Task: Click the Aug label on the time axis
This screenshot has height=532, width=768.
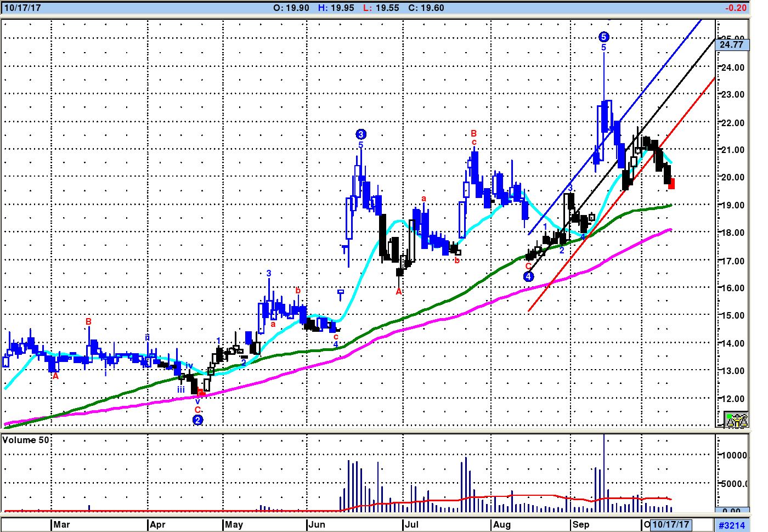Action: pos(501,525)
